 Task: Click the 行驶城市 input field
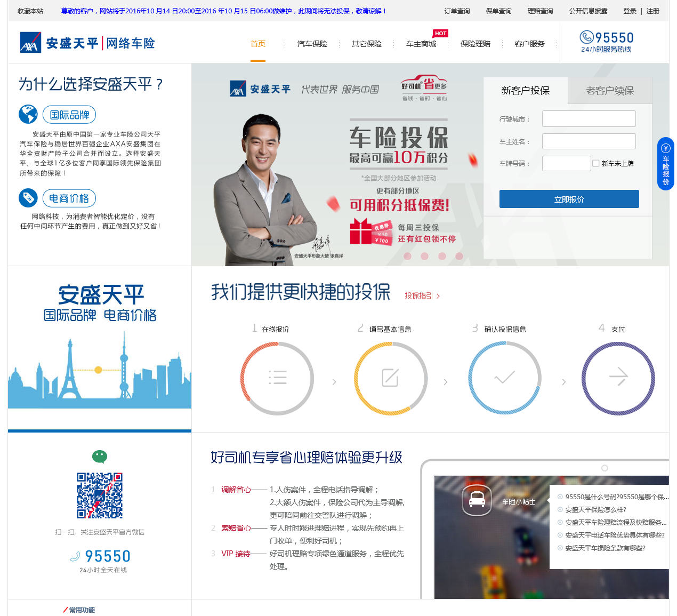(589, 118)
